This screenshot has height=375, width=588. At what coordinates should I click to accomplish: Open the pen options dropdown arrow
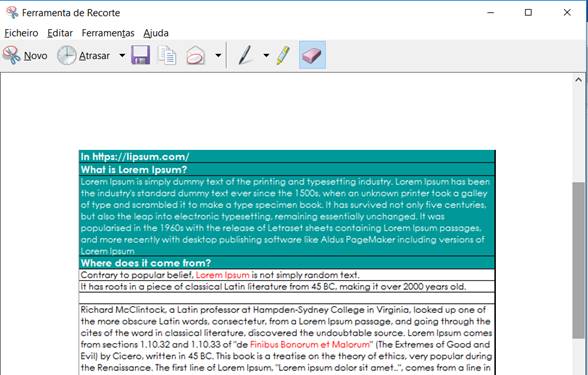coord(266,56)
